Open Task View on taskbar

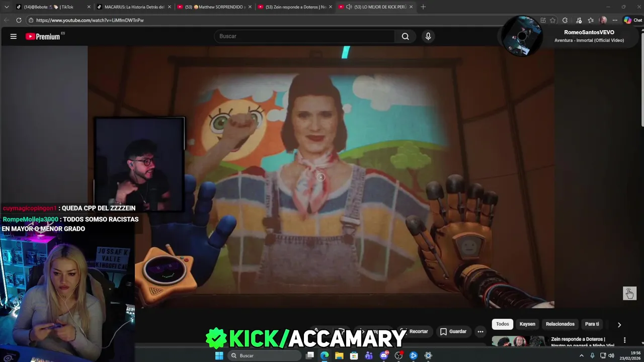click(310, 355)
